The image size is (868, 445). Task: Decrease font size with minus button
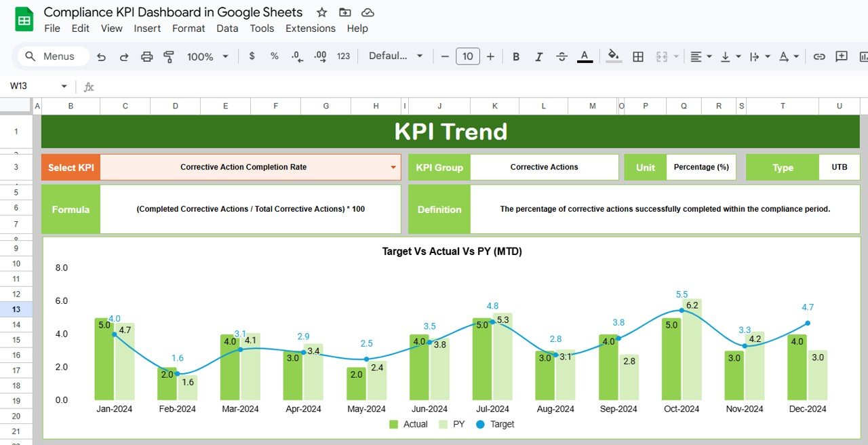tap(445, 56)
